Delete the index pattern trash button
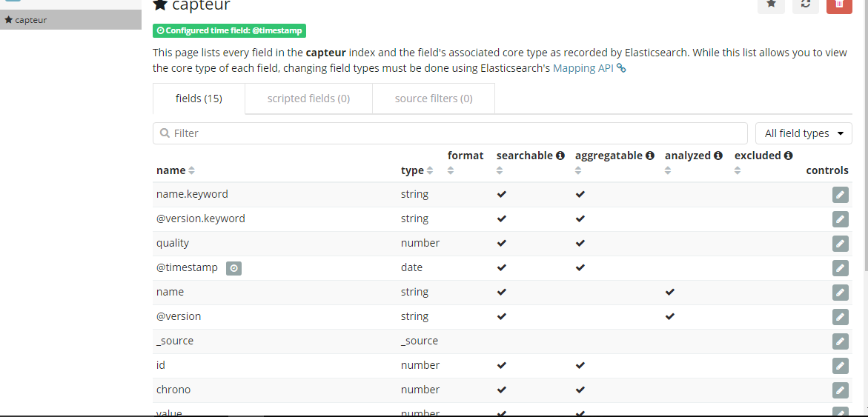Screen dimensions: 868x417 click(x=839, y=4)
